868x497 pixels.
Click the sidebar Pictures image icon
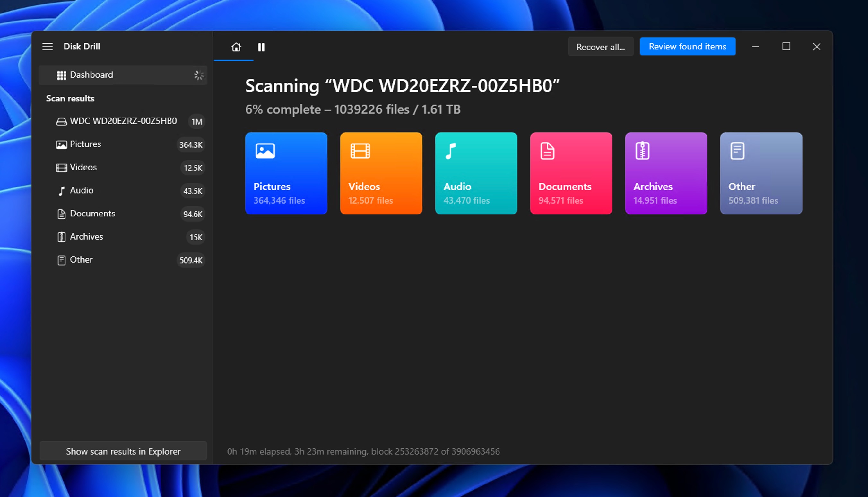(61, 145)
